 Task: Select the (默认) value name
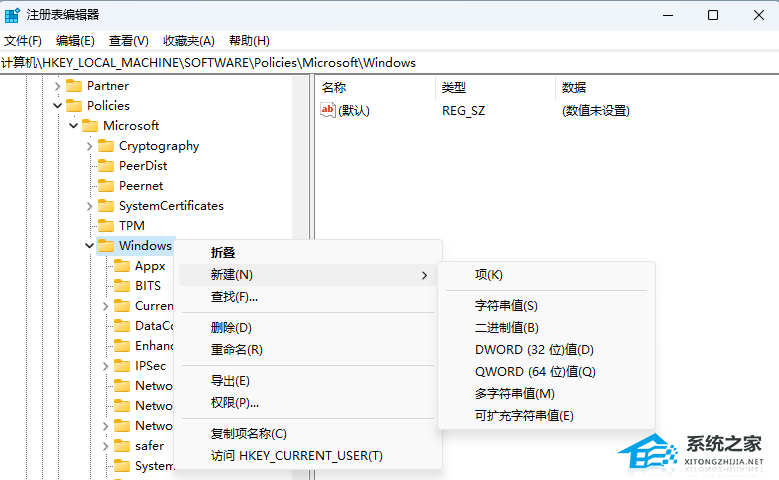pos(354,111)
